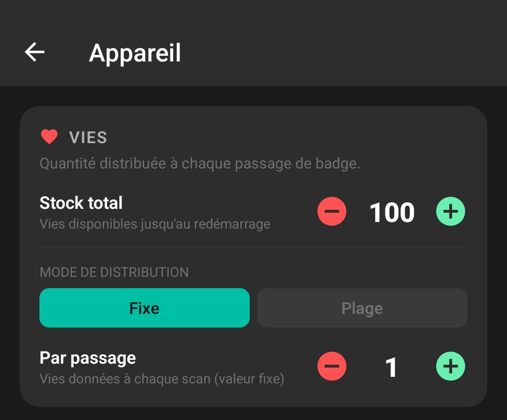Click the Par passage value showing 1
Image resolution: width=507 pixels, height=420 pixels.
pyautogui.click(x=392, y=367)
